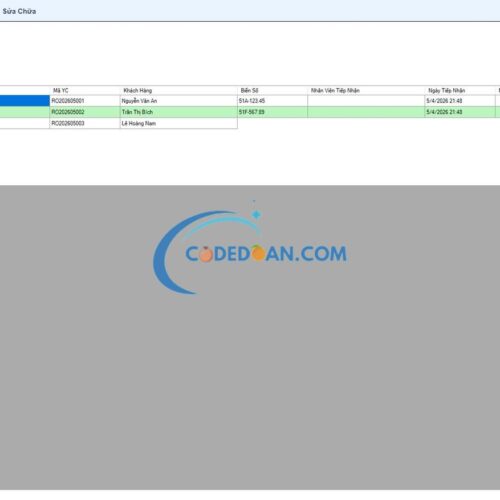
Task: Click empty staff cell in Nguyễn Văn An row
Action: click(x=366, y=101)
